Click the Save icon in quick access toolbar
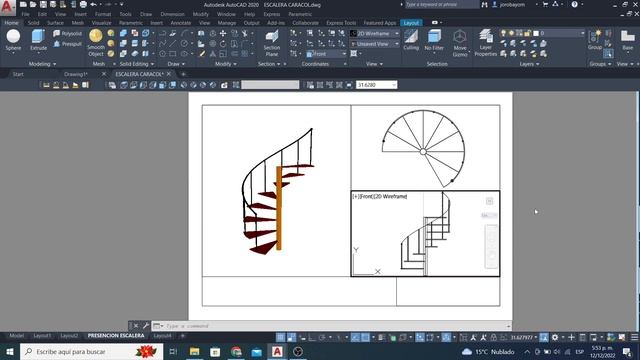Viewport: 640px width, 360px height. tap(43, 4)
